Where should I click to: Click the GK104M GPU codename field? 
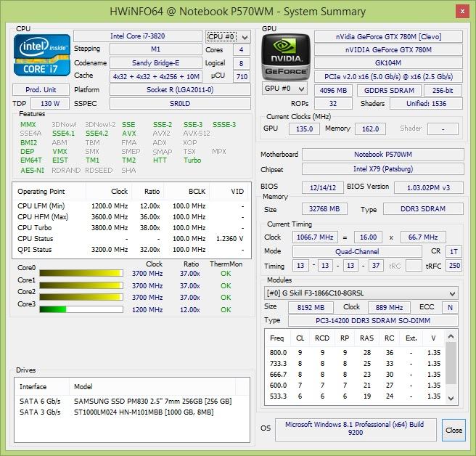tap(388, 63)
